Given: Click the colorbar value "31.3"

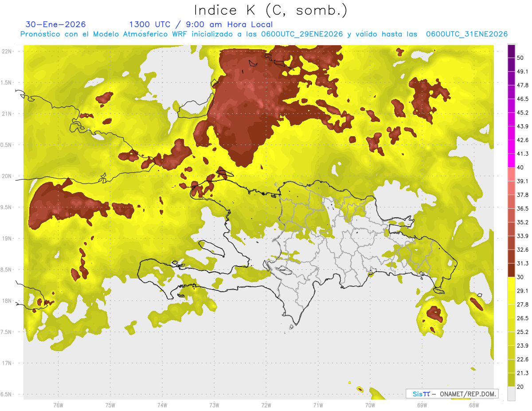Looking at the screenshot, I should coord(523,263).
